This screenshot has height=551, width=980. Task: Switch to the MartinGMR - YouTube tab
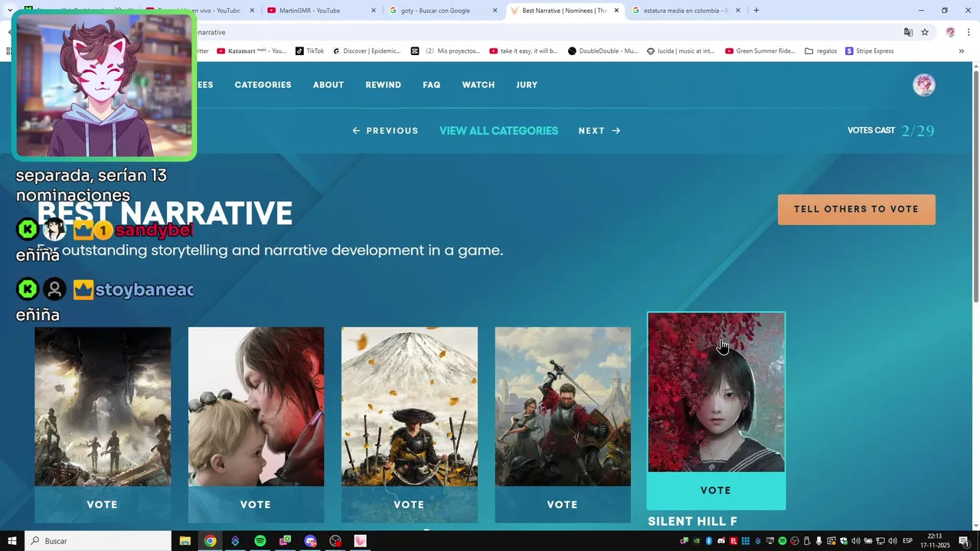click(x=322, y=11)
